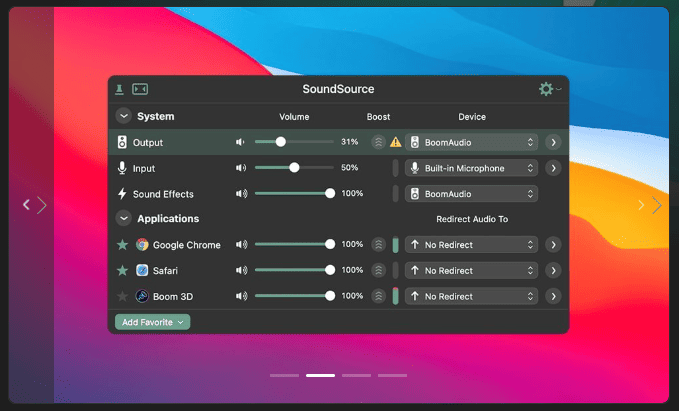Open the Add Favorite menu button
The width and height of the screenshot is (679, 411).
[152, 322]
